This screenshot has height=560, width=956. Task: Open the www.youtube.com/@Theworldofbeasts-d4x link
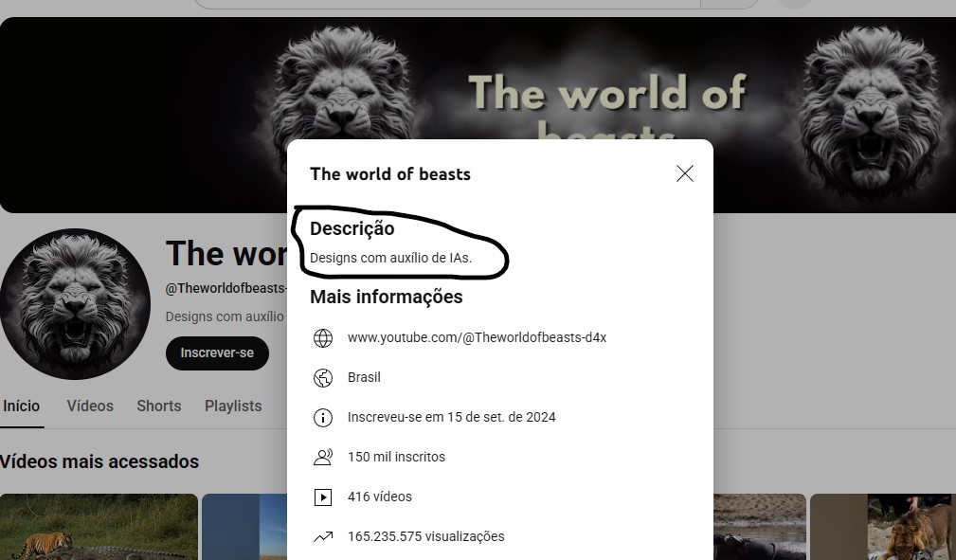(477, 337)
